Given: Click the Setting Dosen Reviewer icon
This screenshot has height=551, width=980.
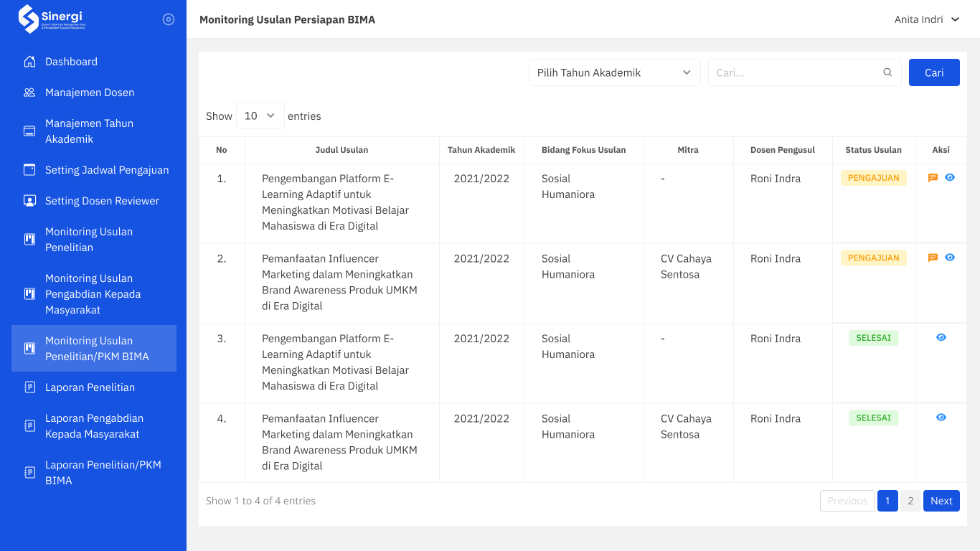Looking at the screenshot, I should pyautogui.click(x=29, y=201).
